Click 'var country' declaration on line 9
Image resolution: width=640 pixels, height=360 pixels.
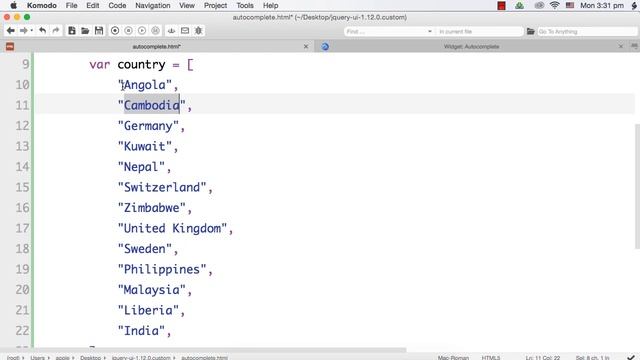pyautogui.click(x=127, y=64)
